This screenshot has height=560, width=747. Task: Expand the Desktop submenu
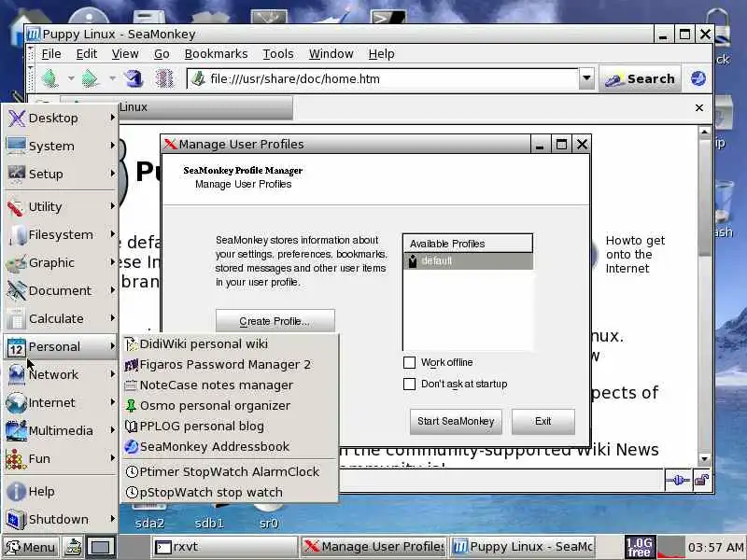pyautogui.click(x=61, y=118)
